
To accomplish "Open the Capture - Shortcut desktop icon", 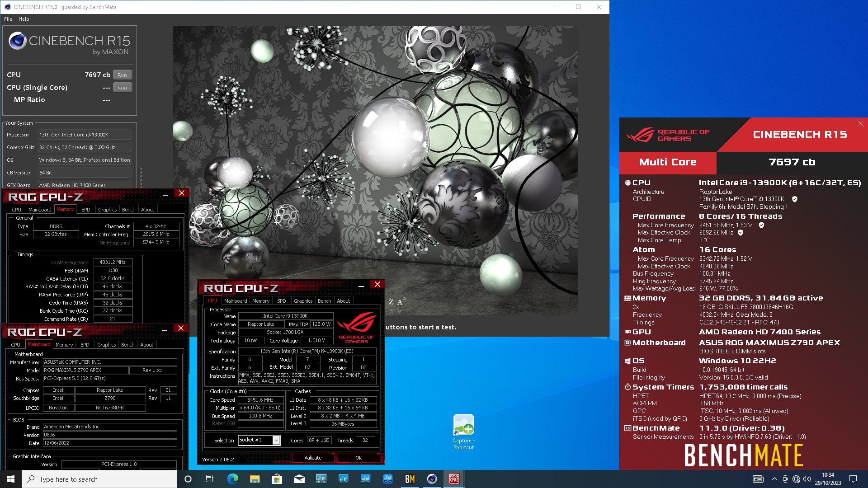I will point(463,432).
